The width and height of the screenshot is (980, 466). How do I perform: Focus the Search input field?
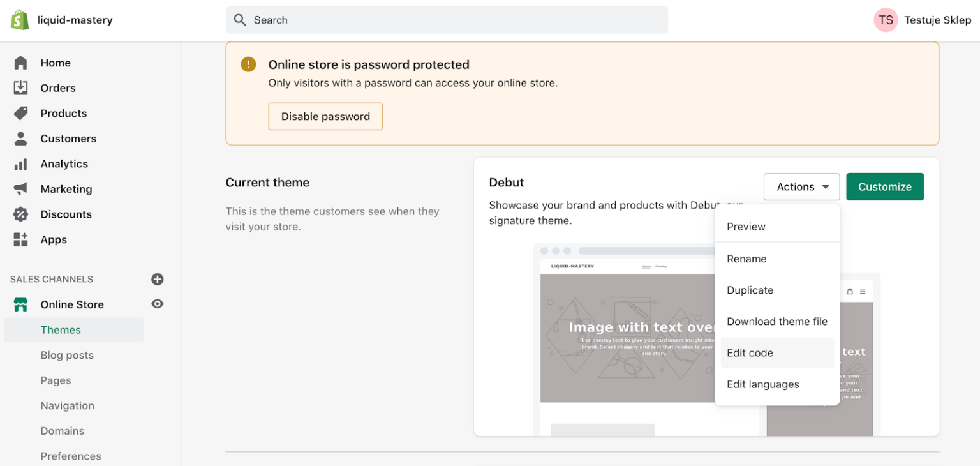[447, 20]
